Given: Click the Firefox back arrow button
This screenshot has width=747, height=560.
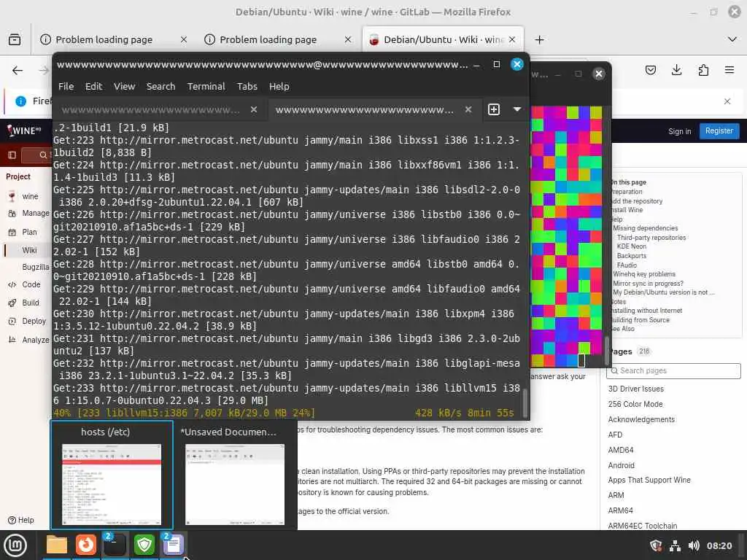Looking at the screenshot, I should (18, 71).
